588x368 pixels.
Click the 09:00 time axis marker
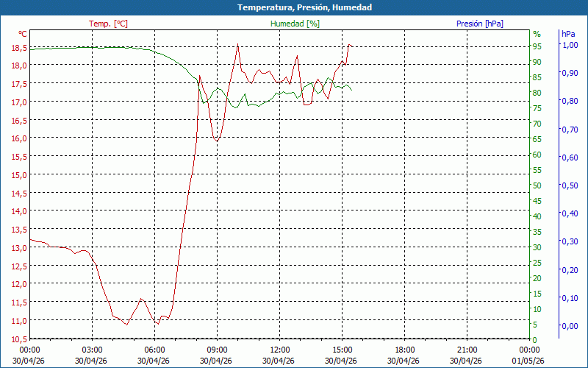pyautogui.click(x=217, y=350)
